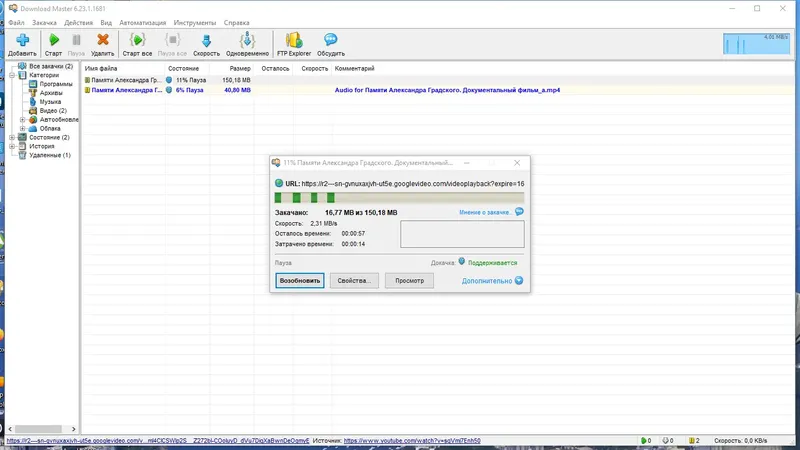Click the paused downloads counter showing 2

click(x=694, y=441)
